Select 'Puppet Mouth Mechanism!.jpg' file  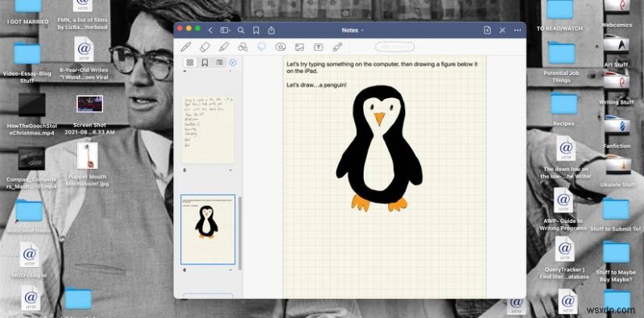point(88,163)
